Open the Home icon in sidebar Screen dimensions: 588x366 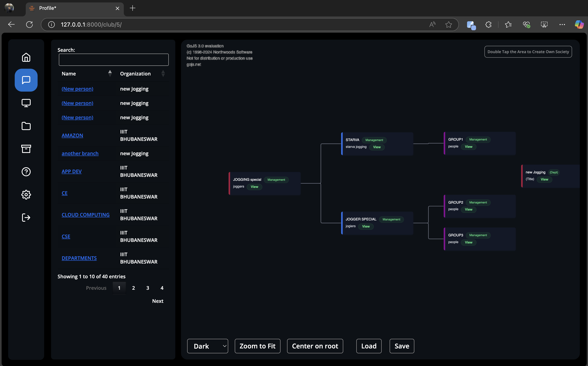[x=26, y=57]
